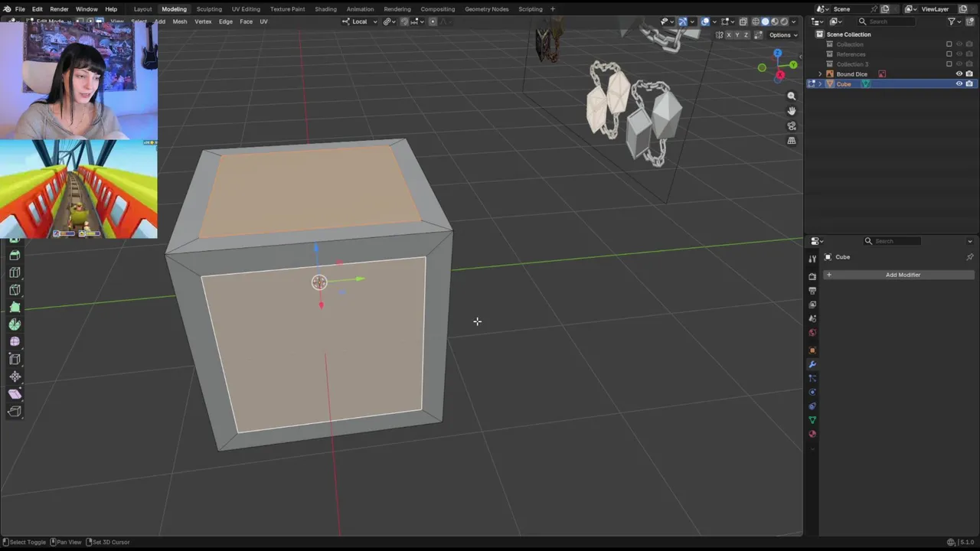Toggle Y axis mesh symmetry
980x551 pixels.
(737, 35)
